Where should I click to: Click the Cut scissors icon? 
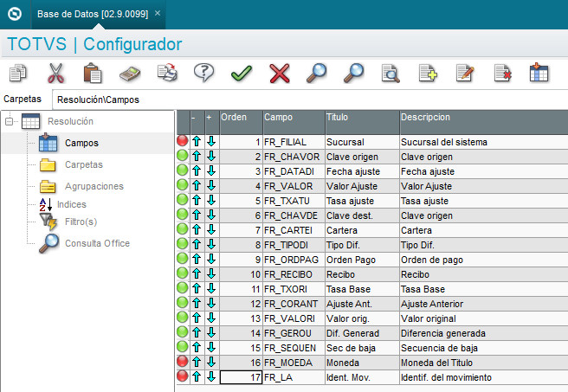pos(55,73)
